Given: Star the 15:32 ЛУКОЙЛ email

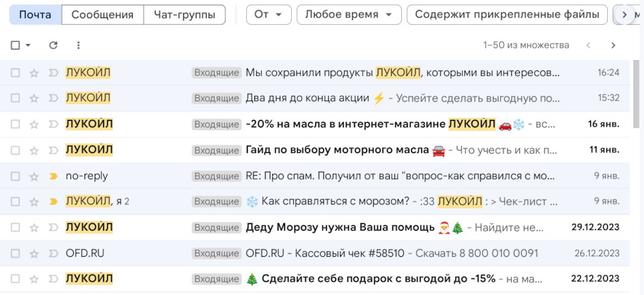Looking at the screenshot, I should [34, 99].
